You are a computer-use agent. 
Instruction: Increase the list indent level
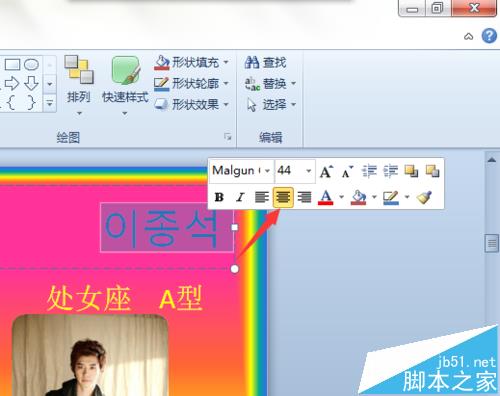click(390, 171)
